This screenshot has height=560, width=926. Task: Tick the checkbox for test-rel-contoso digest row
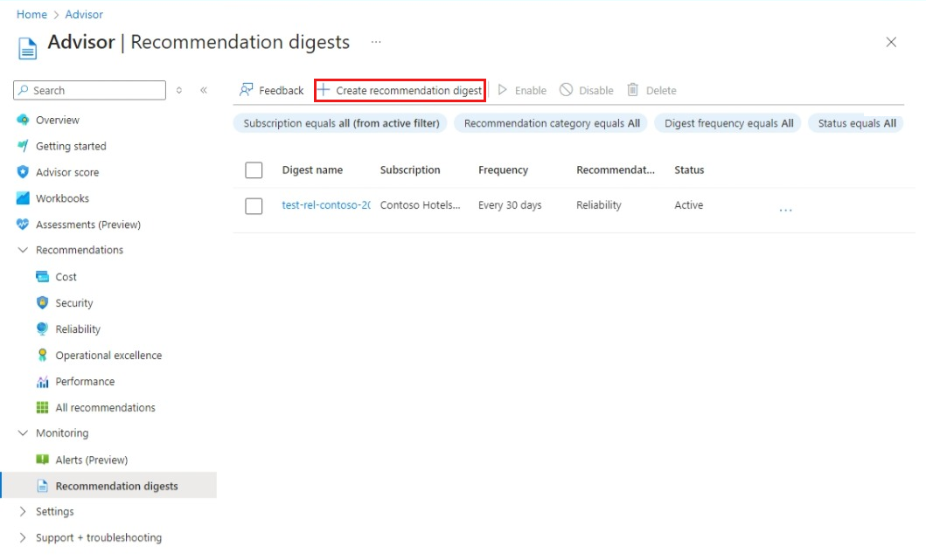[254, 206]
